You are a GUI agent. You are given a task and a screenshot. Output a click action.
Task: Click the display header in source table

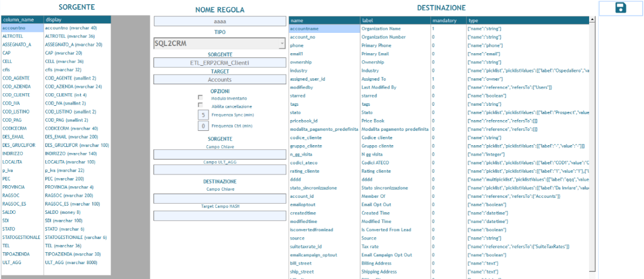[77, 20]
